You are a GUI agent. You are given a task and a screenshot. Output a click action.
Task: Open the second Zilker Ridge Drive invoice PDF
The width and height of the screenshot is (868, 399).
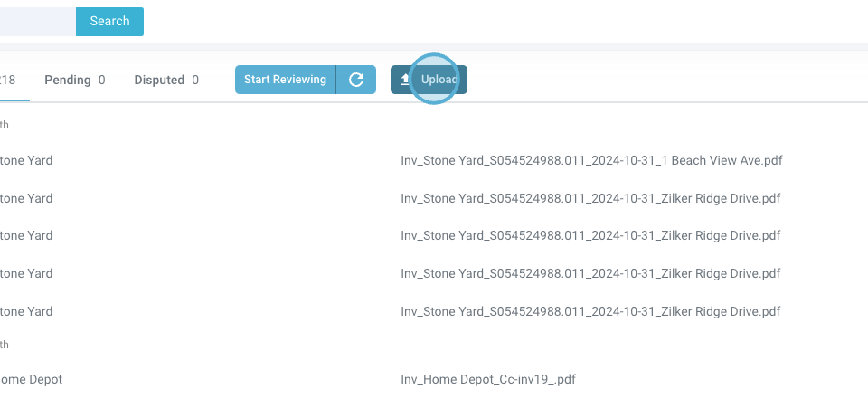tap(590, 235)
